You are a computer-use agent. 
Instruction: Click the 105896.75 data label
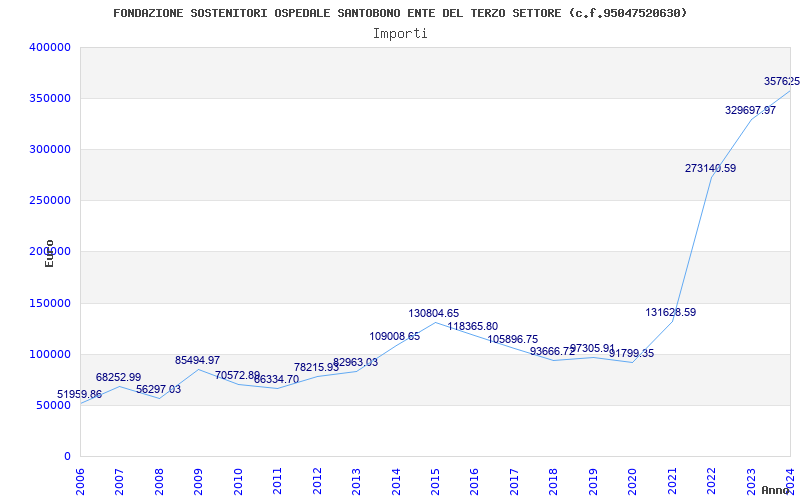(512, 339)
